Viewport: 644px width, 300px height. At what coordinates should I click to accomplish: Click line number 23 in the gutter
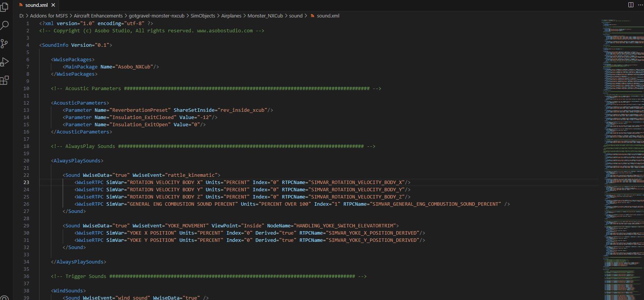pos(26,182)
